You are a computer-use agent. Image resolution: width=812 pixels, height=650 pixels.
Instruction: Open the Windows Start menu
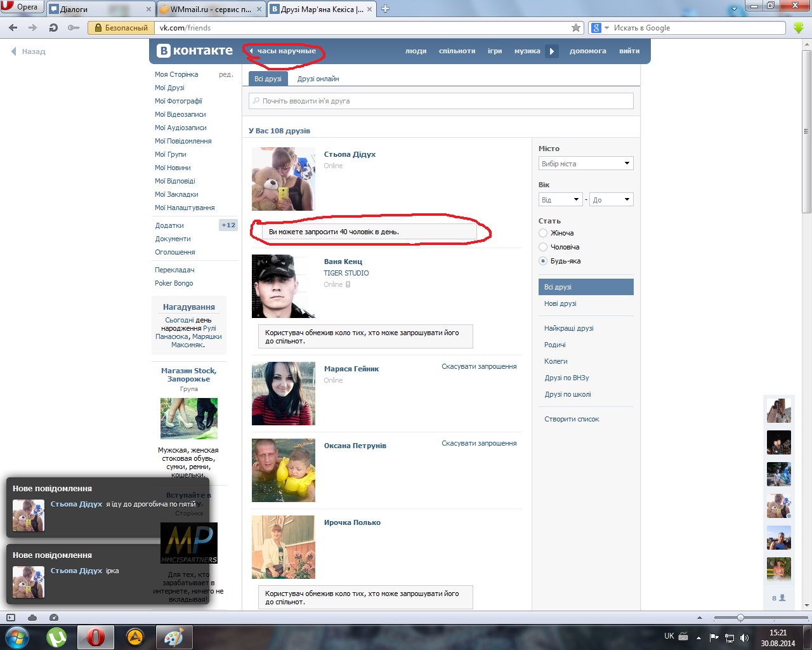point(16,637)
